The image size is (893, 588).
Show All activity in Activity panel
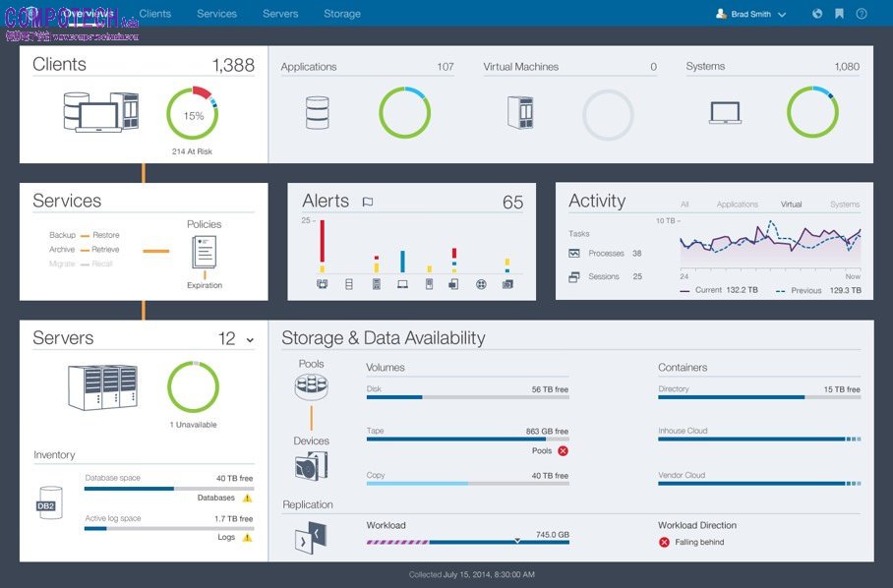tap(685, 205)
